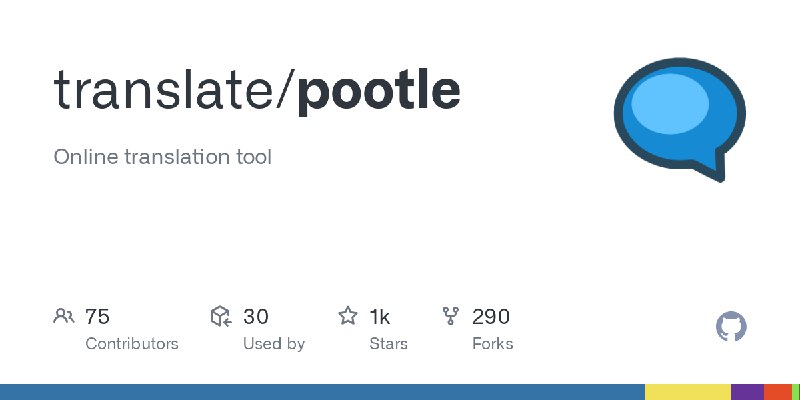Image resolution: width=800 pixels, height=400 pixels.
Task: Click the yellow segment of the language bar
Action: point(688,392)
